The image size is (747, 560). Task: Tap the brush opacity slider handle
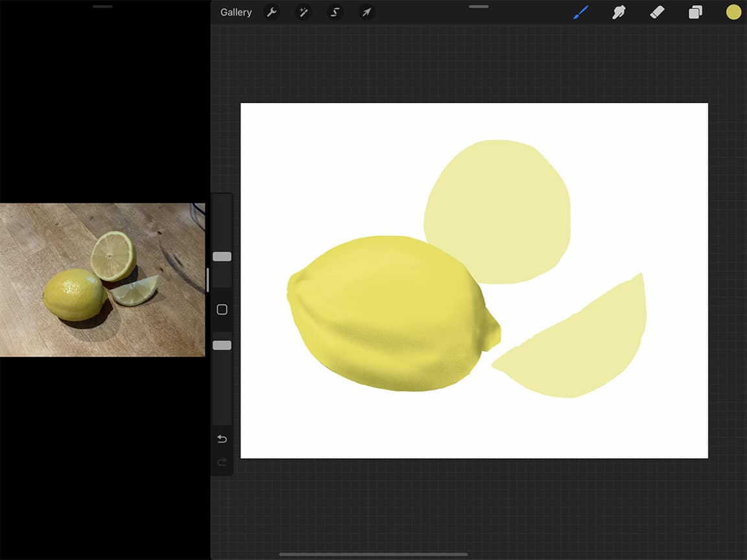tap(222, 345)
